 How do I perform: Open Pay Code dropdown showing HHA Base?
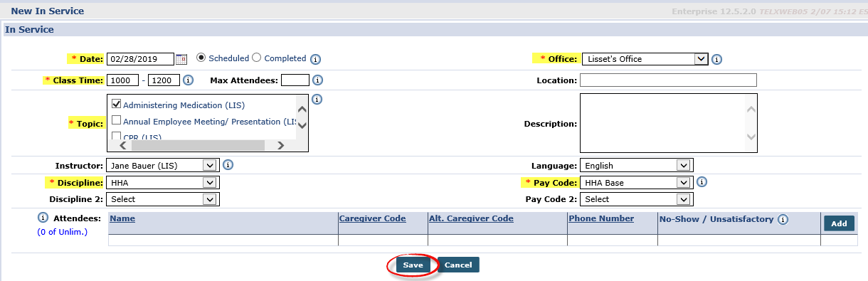[x=637, y=183]
